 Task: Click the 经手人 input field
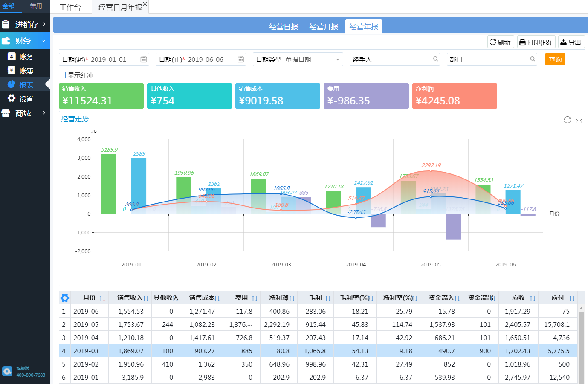pos(395,59)
